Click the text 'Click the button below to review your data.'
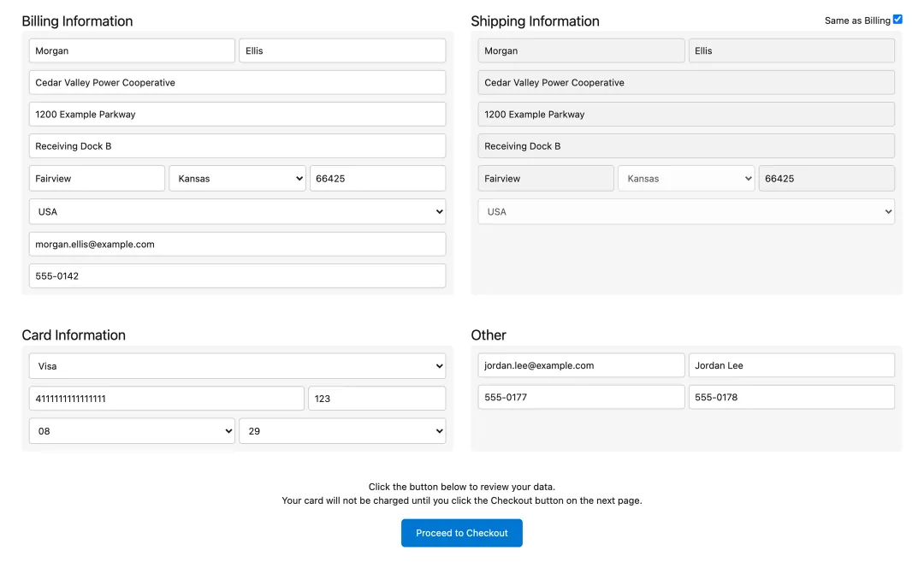The height and width of the screenshot is (568, 924). (x=462, y=487)
